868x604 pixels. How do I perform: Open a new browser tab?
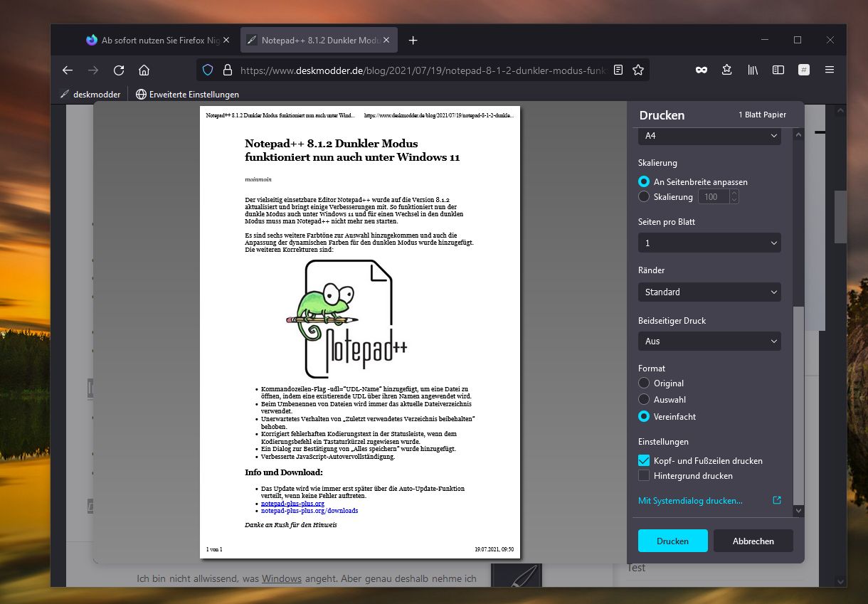[413, 41]
